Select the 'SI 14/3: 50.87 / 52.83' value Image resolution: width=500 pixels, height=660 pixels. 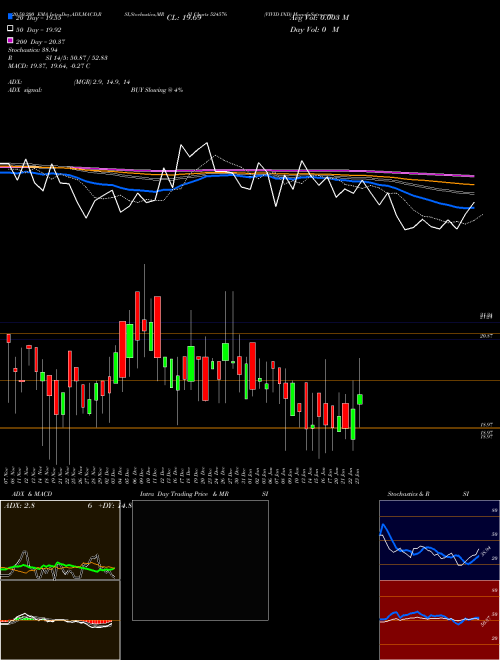coord(77,58)
